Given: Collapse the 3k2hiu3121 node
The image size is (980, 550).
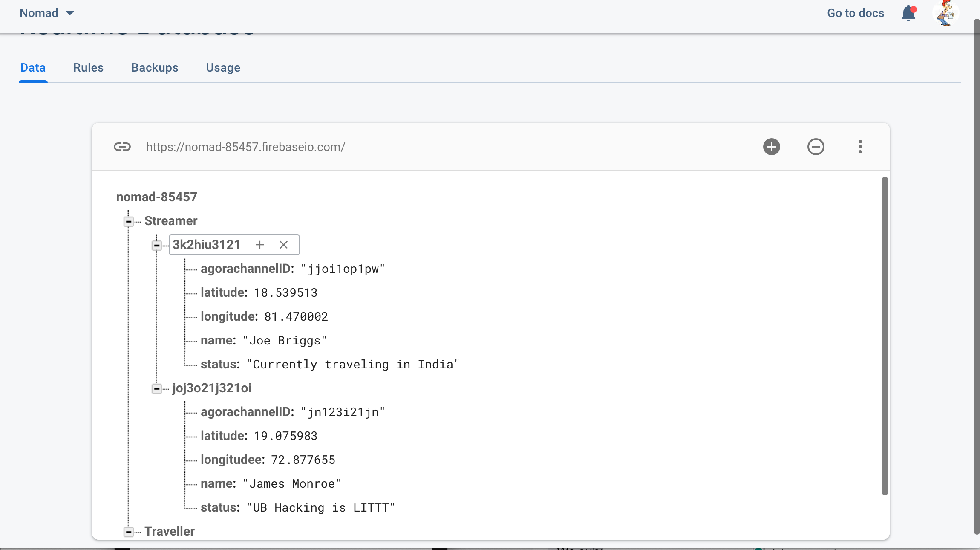Looking at the screenshot, I should pyautogui.click(x=156, y=245).
